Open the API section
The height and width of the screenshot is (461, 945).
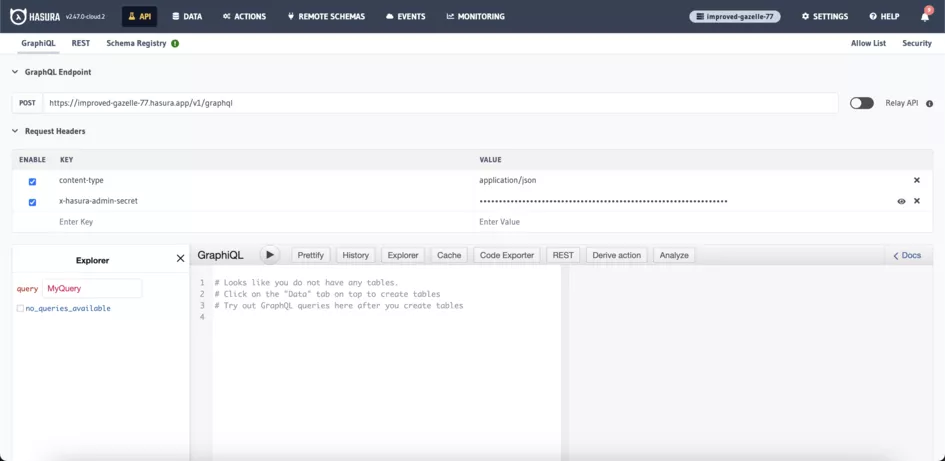(x=139, y=16)
